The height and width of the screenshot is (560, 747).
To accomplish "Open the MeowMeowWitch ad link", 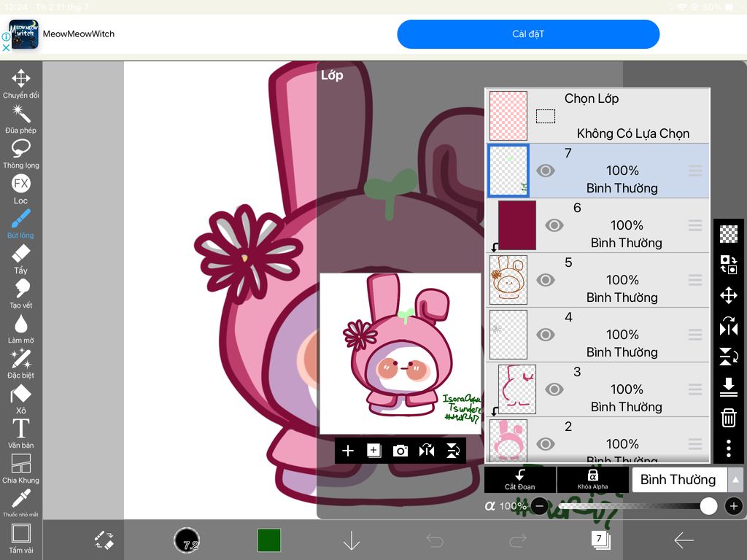I will click(x=79, y=34).
